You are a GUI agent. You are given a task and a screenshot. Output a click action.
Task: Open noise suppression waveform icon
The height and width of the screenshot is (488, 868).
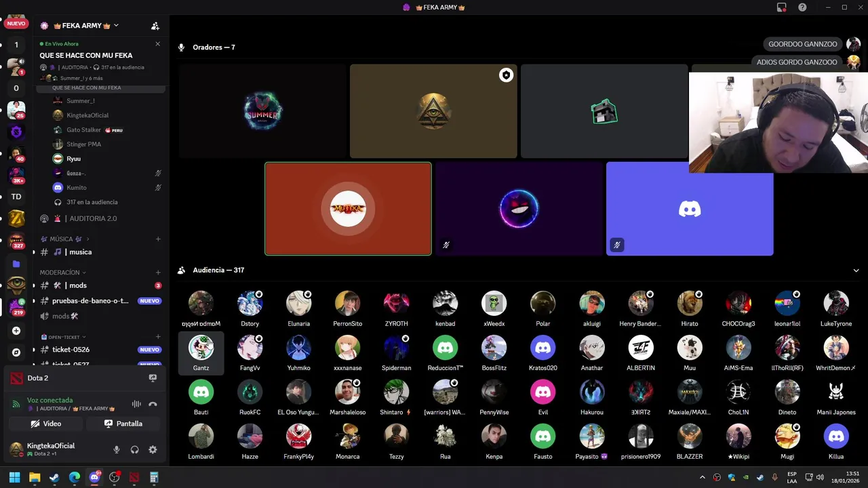136,404
